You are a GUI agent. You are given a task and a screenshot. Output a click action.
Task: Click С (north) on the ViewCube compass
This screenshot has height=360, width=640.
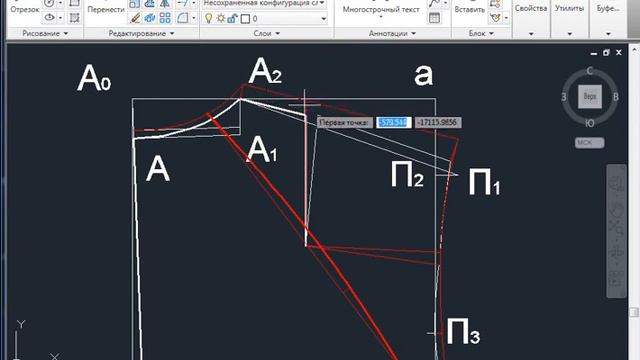(589, 71)
